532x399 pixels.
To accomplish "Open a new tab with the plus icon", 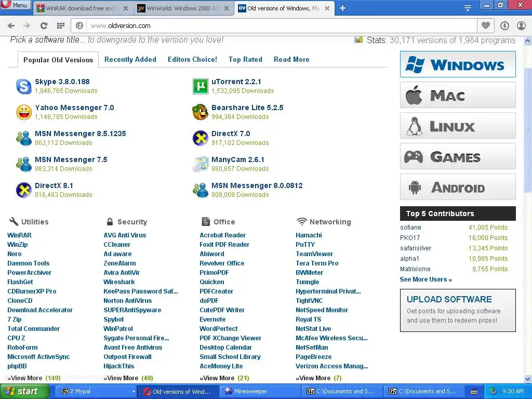I will [342, 8].
